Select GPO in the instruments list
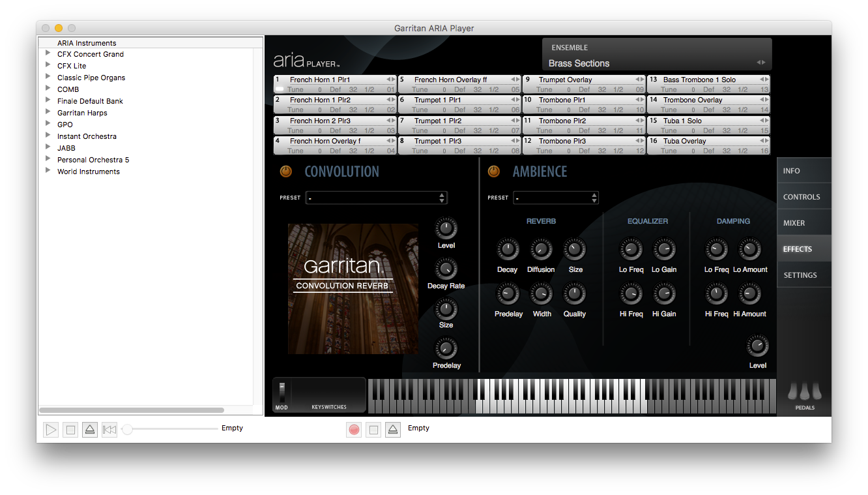Image resolution: width=868 pixels, height=495 pixels. pos(65,125)
